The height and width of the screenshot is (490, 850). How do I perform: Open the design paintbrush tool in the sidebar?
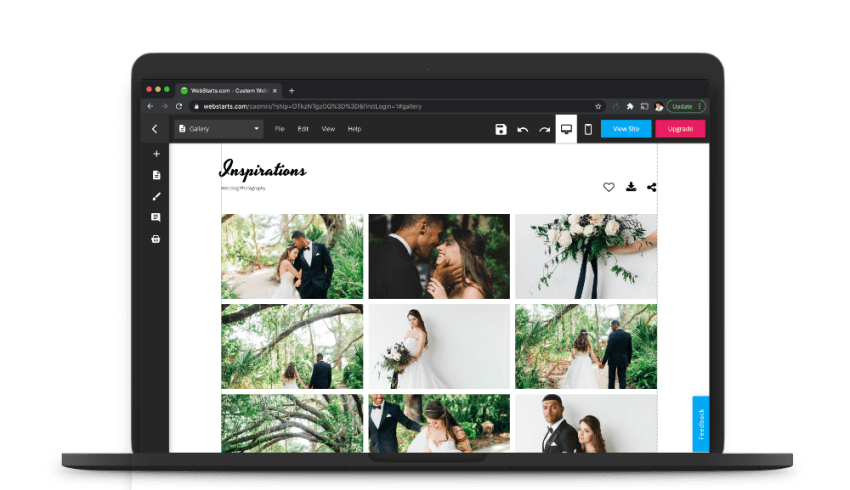pos(156,196)
